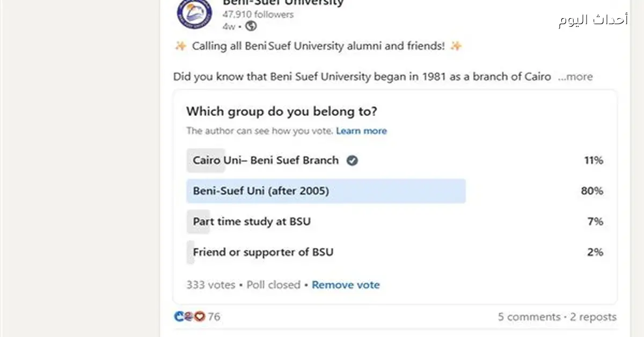Select Beni-Suef Uni (after 2005) poll option

coord(261,191)
